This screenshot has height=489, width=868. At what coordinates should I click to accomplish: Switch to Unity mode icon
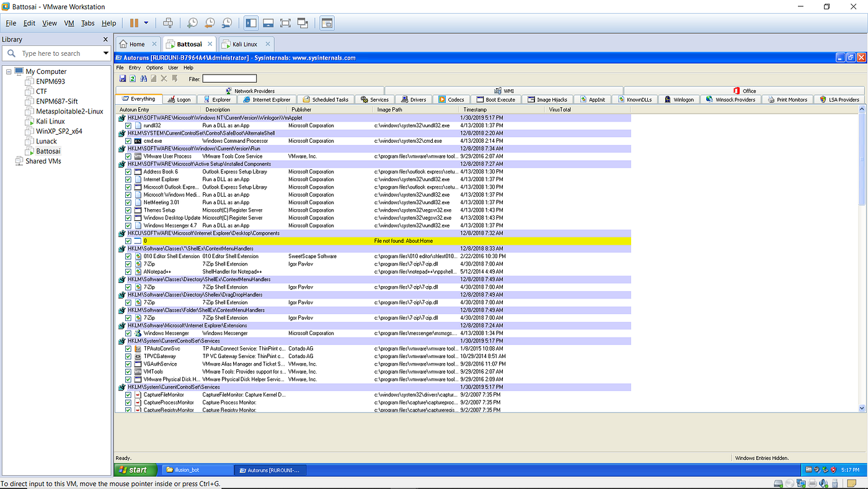pyautogui.click(x=303, y=23)
